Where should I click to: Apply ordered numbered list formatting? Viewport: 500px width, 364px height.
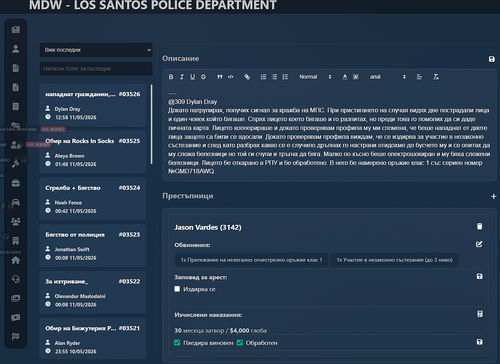(263, 77)
